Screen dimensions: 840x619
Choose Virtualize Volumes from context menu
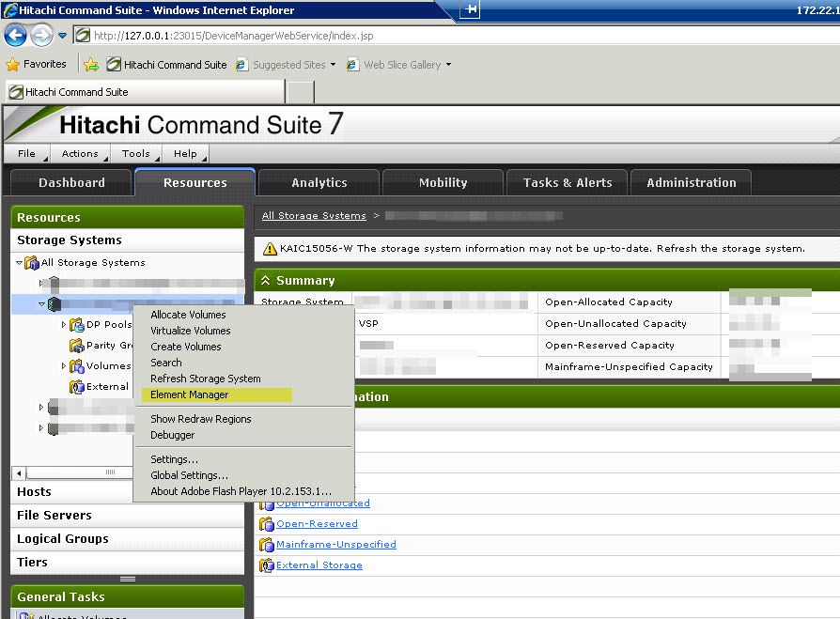pyautogui.click(x=190, y=331)
